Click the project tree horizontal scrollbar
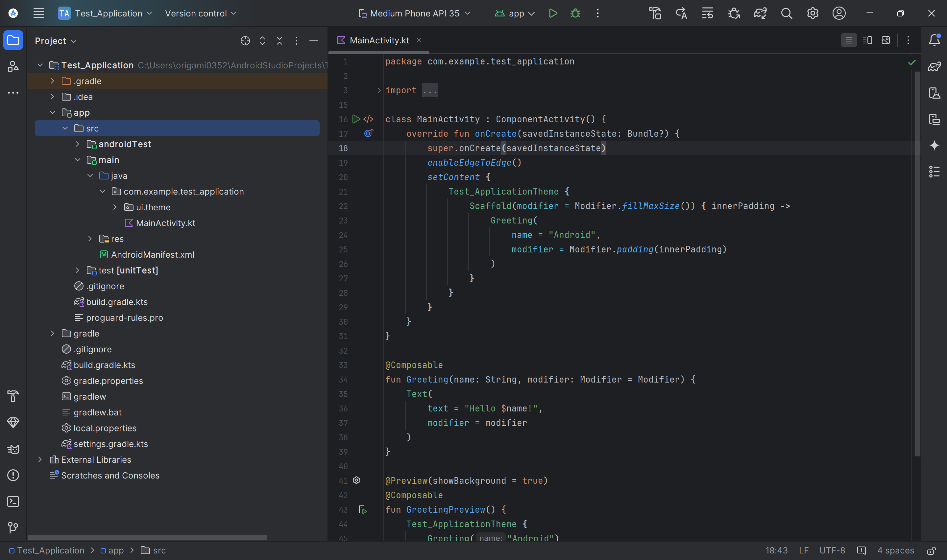This screenshot has width=947, height=560. point(147,537)
